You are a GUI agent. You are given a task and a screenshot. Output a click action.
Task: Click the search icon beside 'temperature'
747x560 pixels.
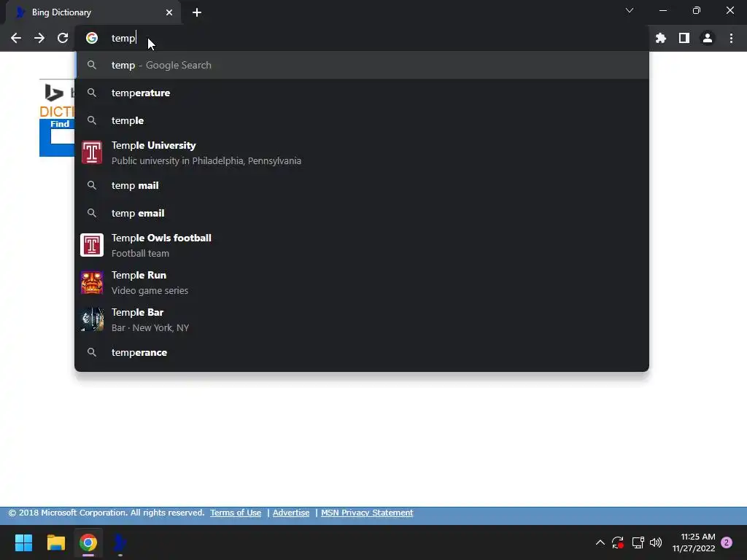[x=92, y=93]
